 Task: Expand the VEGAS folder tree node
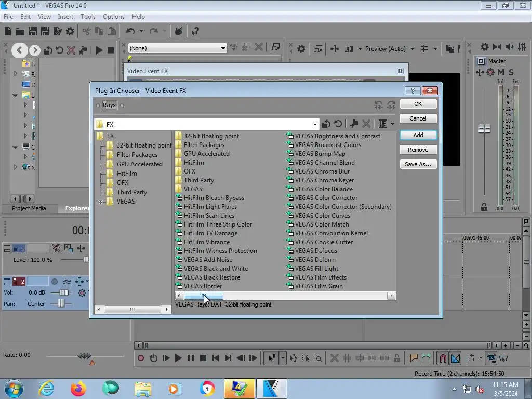click(100, 202)
